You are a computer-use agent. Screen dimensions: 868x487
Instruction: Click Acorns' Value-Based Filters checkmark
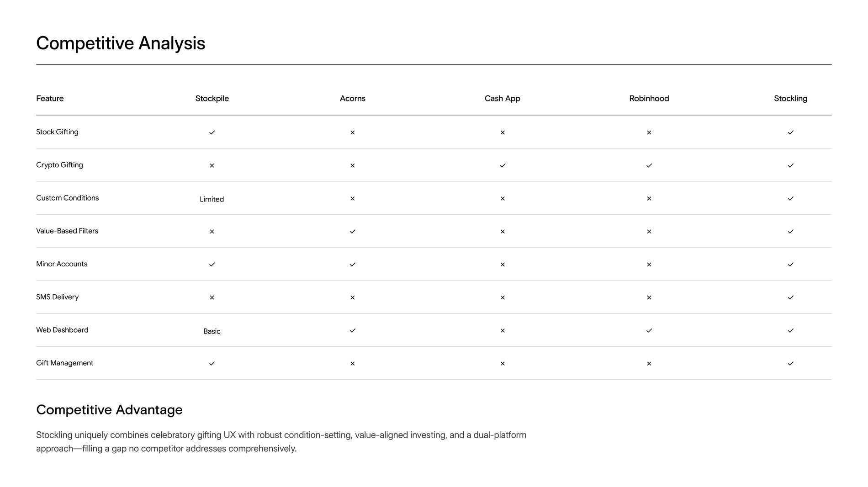(352, 232)
